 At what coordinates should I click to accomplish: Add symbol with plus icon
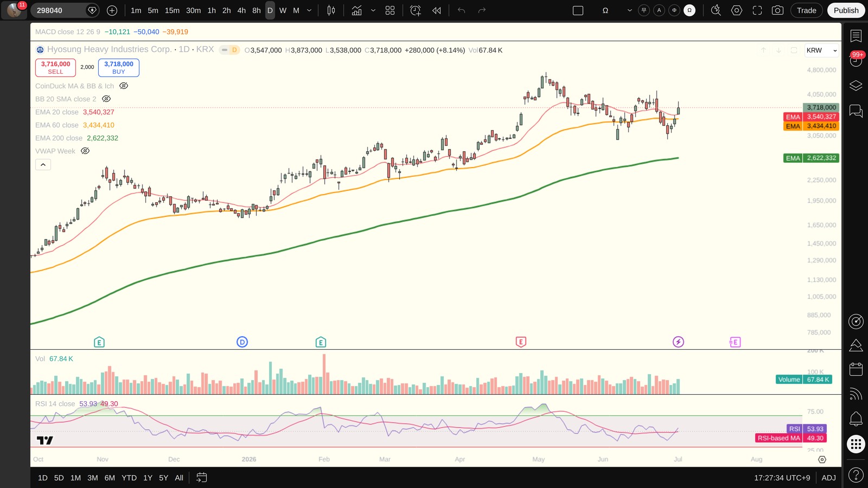click(112, 10)
